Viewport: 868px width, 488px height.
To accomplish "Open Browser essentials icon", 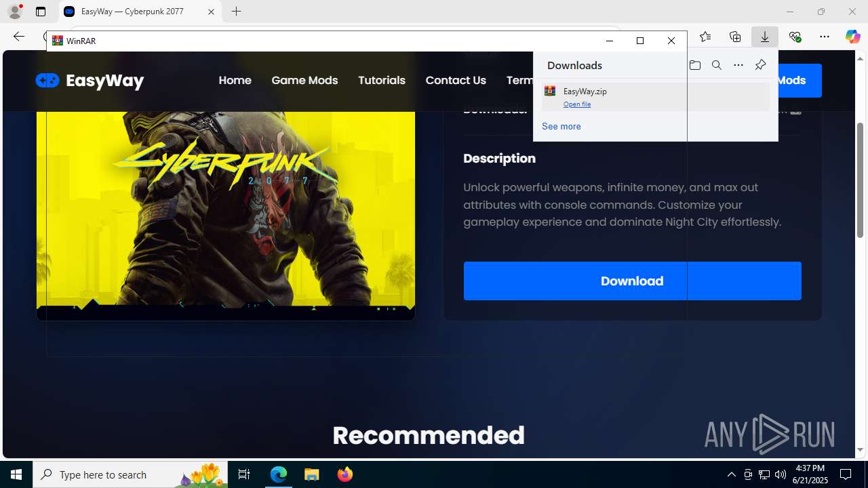I will pyautogui.click(x=795, y=37).
